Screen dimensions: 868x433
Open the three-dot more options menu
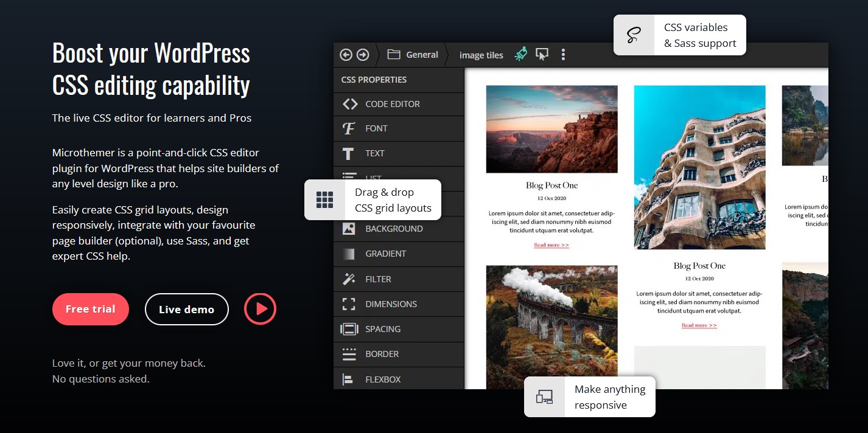[563, 55]
